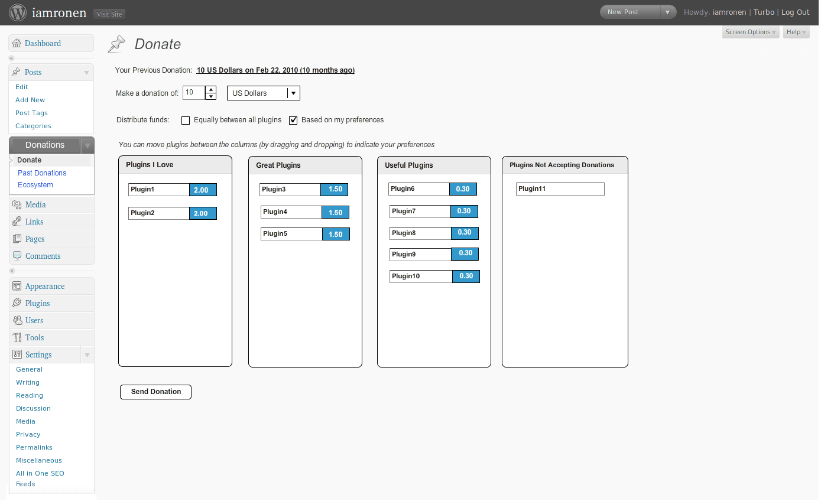Click the Users icon in sidebar
The width and height of the screenshot is (821, 504).
(x=17, y=320)
